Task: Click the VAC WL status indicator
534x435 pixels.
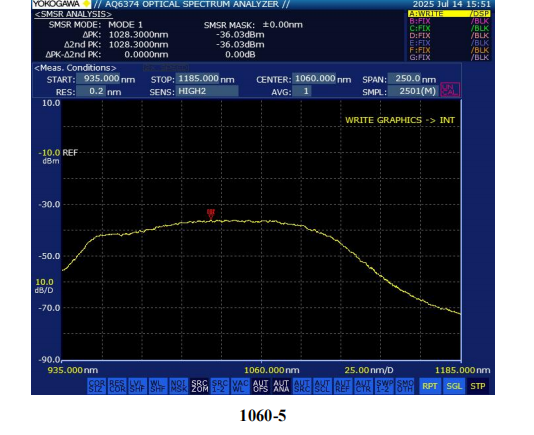Action: pyautogui.click(x=240, y=386)
